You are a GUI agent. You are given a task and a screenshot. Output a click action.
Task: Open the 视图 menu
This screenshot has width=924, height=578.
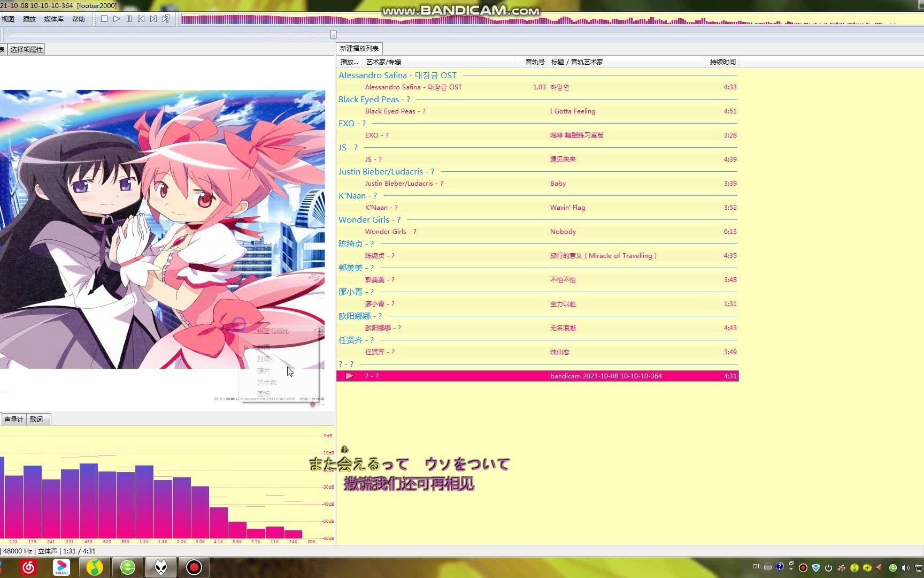[8, 19]
